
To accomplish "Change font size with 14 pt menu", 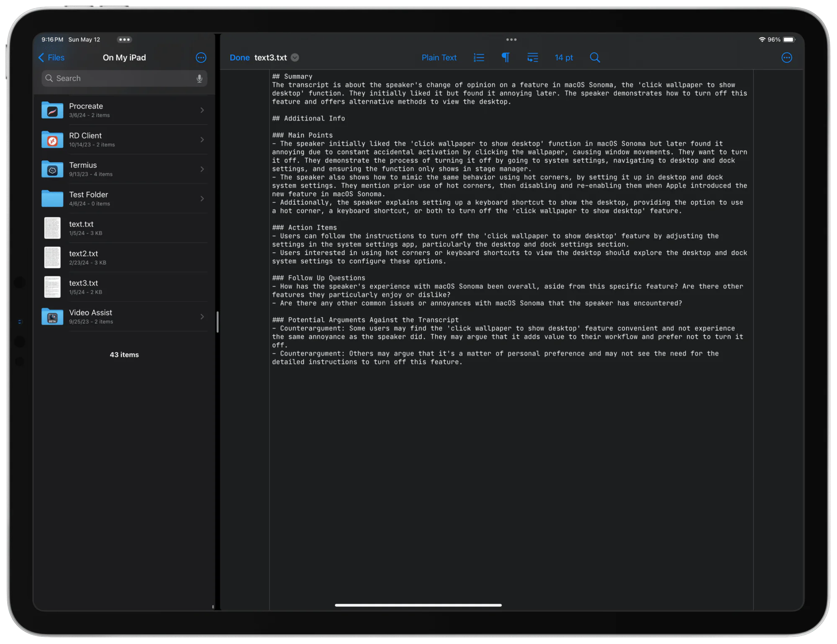I will click(x=564, y=58).
